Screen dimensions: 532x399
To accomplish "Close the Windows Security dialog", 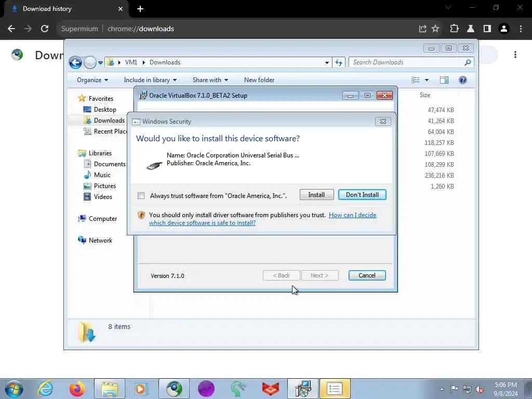I will (383, 122).
